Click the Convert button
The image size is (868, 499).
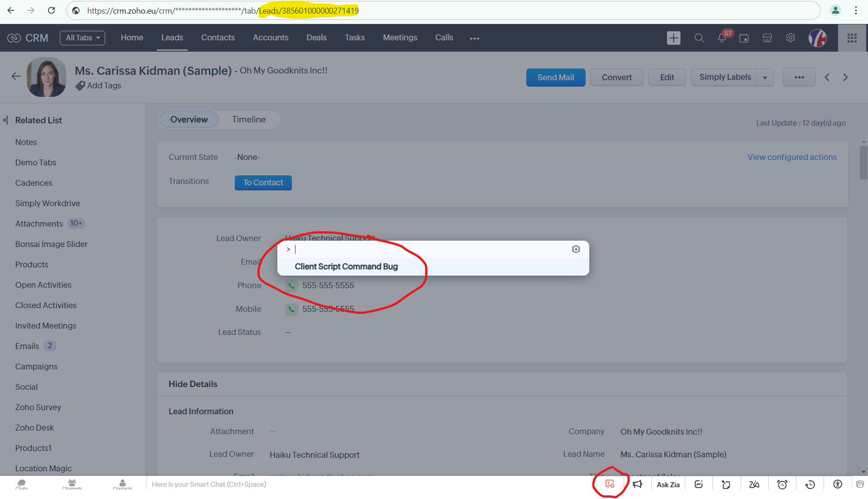point(617,78)
